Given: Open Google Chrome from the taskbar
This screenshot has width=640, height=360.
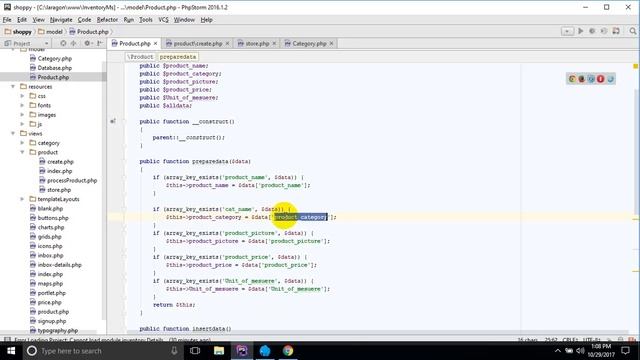Looking at the screenshot, I should point(288,351).
